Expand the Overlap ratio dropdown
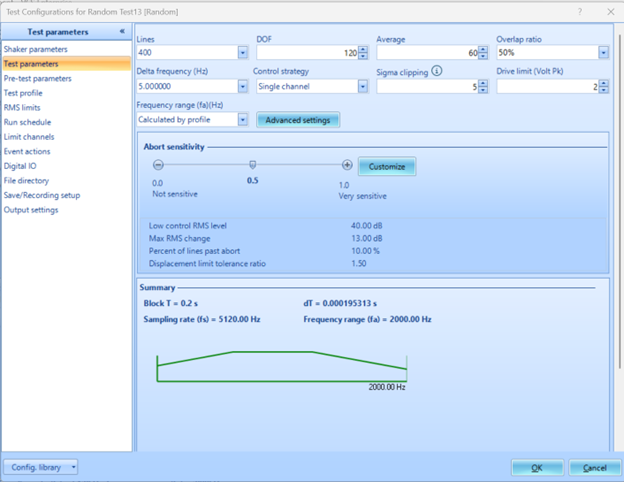This screenshot has height=482, width=624. click(603, 53)
